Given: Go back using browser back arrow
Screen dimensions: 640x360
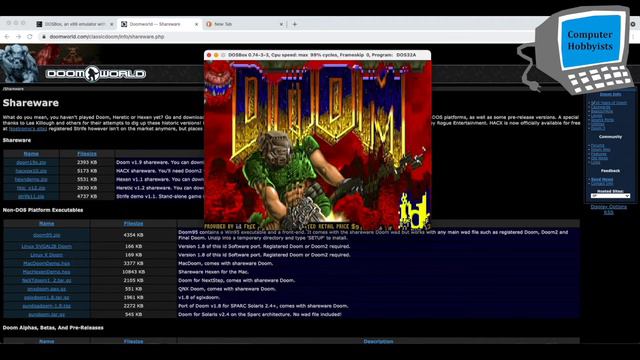Looking at the screenshot, I should coord(7,36).
